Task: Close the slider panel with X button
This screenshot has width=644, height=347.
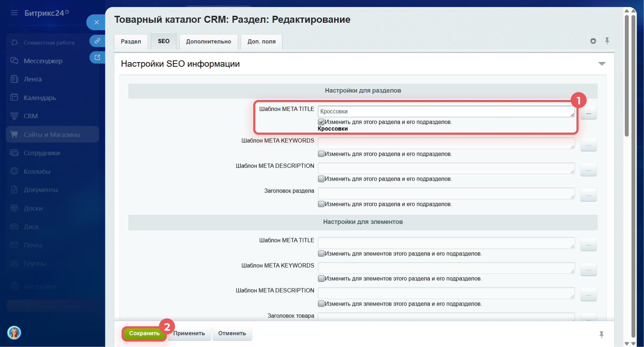Action: (x=97, y=22)
